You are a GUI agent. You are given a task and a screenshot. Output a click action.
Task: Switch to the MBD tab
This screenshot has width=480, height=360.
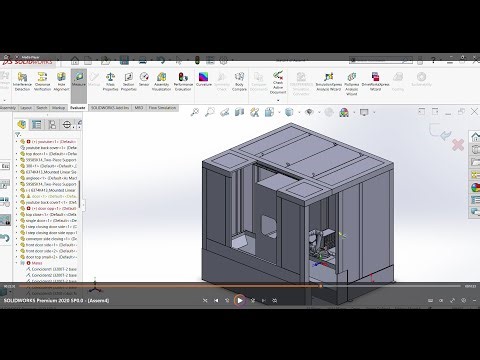pyautogui.click(x=139, y=108)
